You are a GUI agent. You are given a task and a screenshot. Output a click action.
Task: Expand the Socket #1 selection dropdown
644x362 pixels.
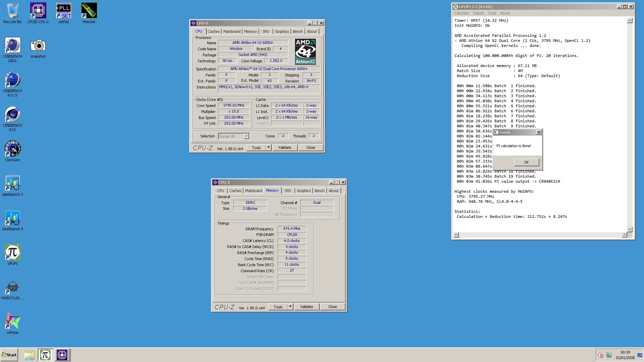pyautogui.click(x=246, y=136)
